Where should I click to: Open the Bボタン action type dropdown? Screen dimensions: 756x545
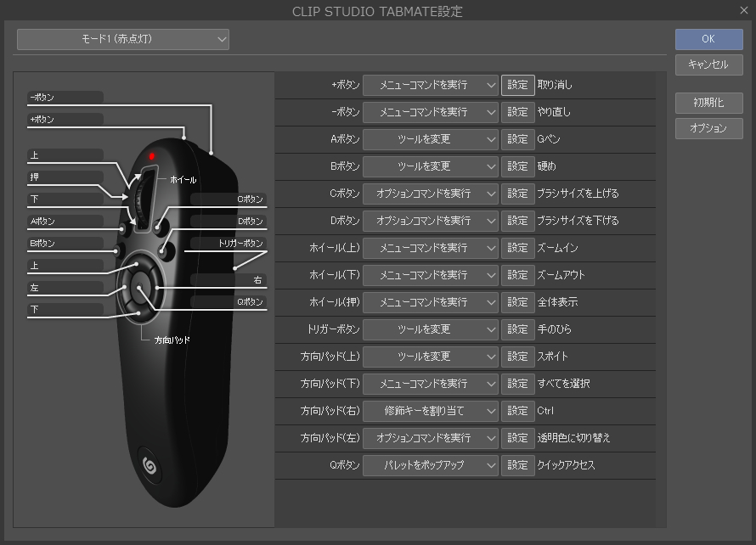click(430, 166)
